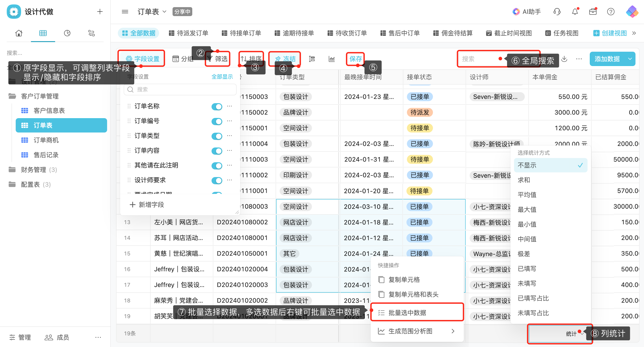Viewport: 644px width, 347px height.
Task: Click the 分享中 sharing badge
Action: [x=182, y=11]
